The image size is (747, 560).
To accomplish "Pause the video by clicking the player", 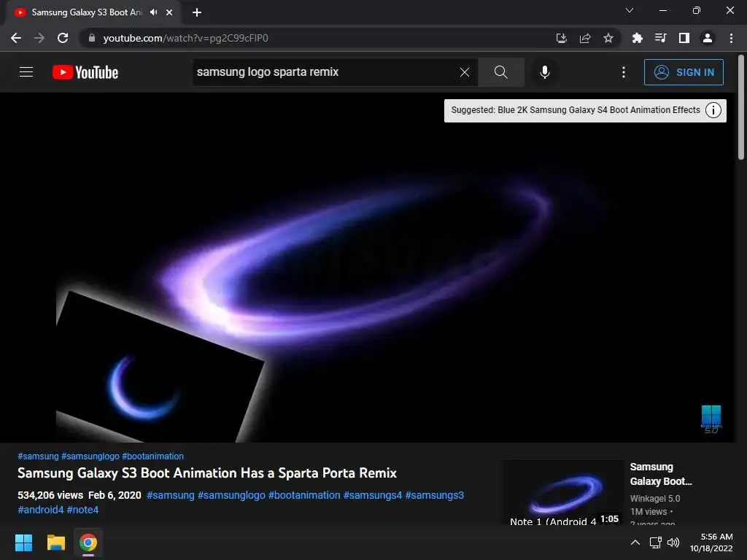I will (367, 267).
